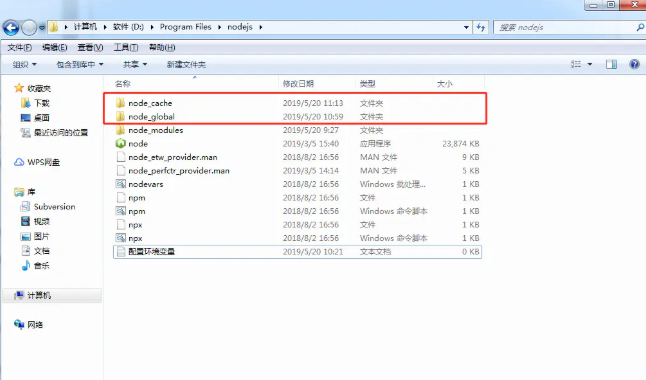Toggle the preview pane icon
This screenshot has height=380, width=646.
tap(611, 64)
